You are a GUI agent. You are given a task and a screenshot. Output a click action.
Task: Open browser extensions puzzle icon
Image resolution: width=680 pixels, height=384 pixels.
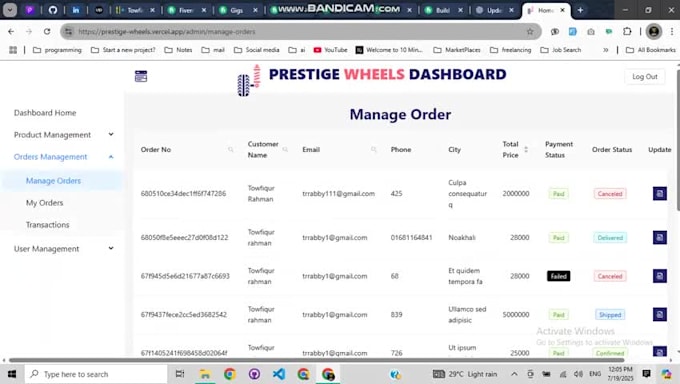tap(627, 32)
